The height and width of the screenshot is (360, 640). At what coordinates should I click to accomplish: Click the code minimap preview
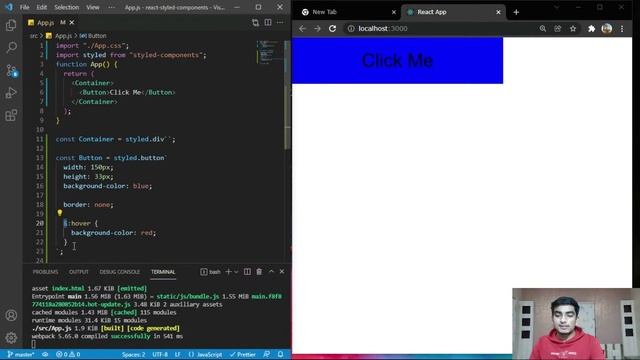[269, 52]
